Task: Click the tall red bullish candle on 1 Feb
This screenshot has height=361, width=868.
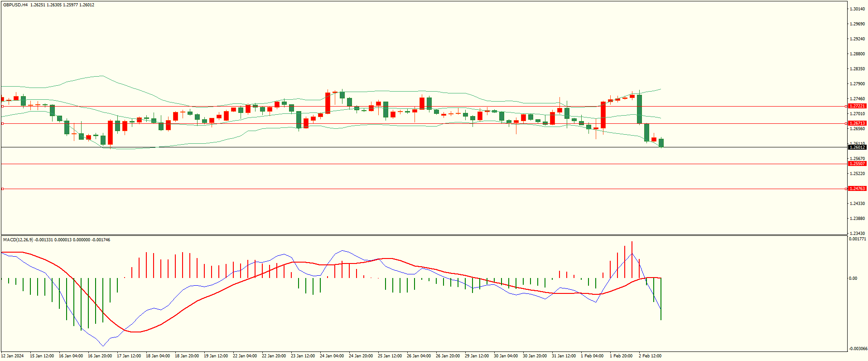Action: point(603,115)
